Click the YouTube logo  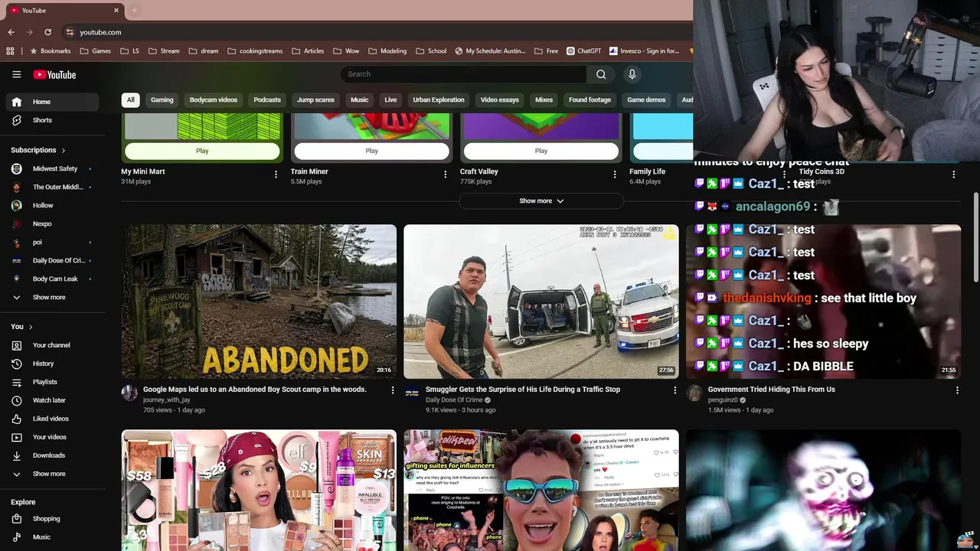[x=54, y=74]
